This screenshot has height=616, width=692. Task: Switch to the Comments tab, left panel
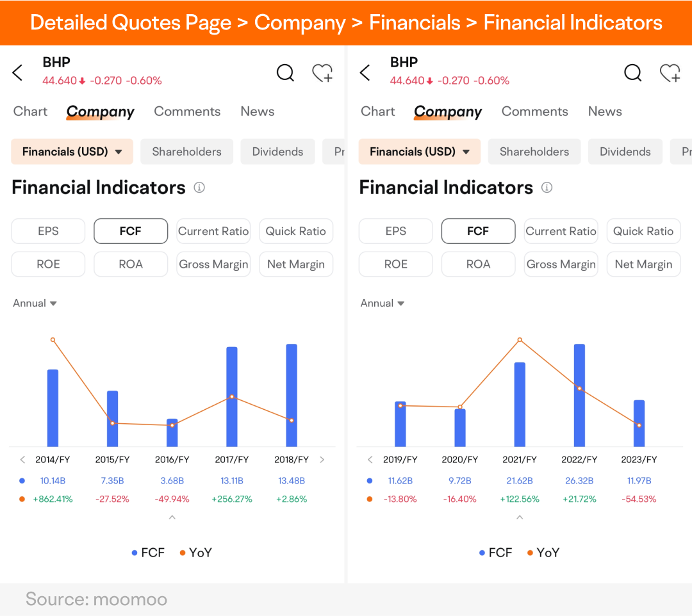187,111
